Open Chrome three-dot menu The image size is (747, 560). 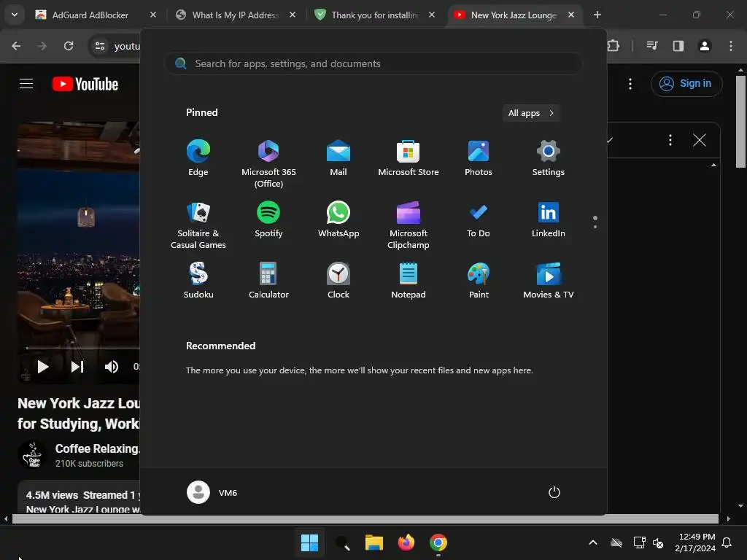(731, 46)
